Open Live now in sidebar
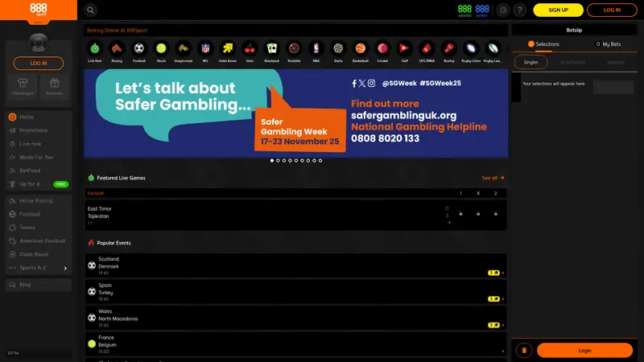This screenshot has width=644, height=362. coord(39,144)
